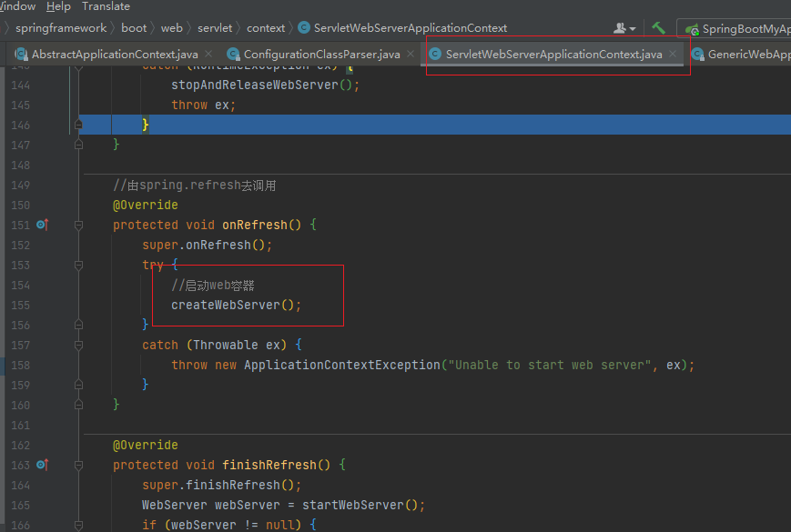The height and width of the screenshot is (532, 791).
Task: Close the ServletWebServerApplicationContext.java tab
Action: (x=674, y=55)
